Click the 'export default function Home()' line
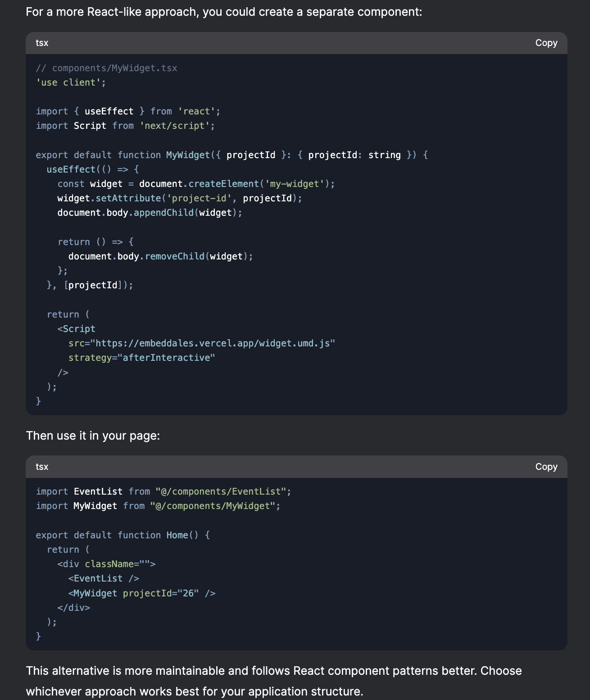 click(123, 535)
